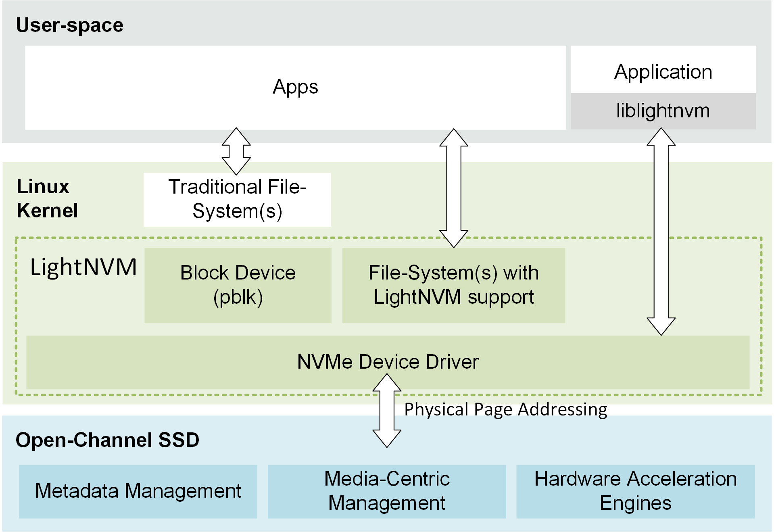Select the Block Device (pblk) component

click(238, 286)
